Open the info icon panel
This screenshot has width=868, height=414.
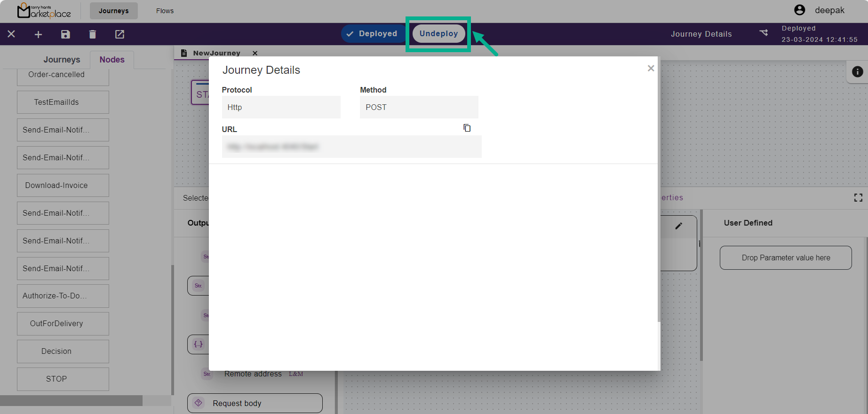click(857, 71)
